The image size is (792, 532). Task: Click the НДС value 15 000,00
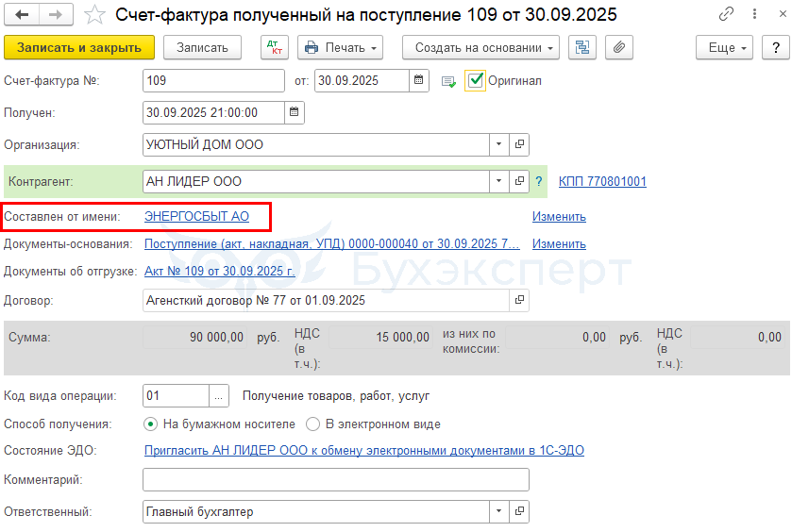380,337
